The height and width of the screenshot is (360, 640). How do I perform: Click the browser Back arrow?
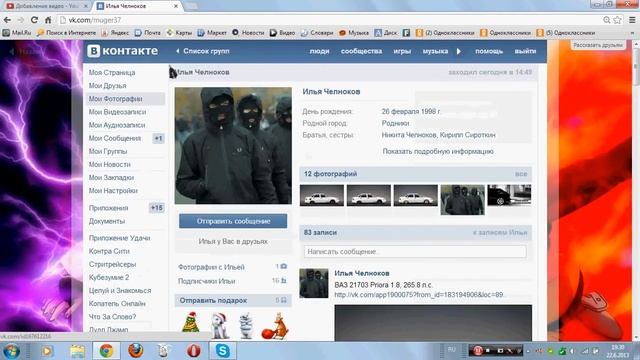coord(7,20)
